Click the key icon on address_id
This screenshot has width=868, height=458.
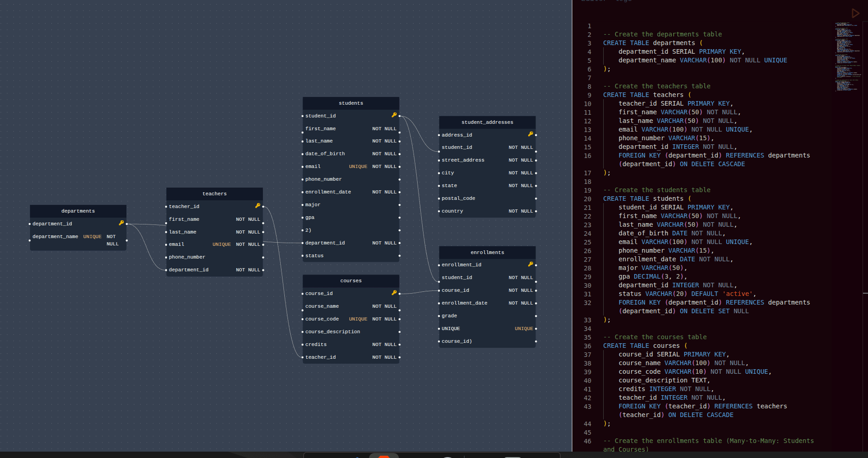coord(530,134)
